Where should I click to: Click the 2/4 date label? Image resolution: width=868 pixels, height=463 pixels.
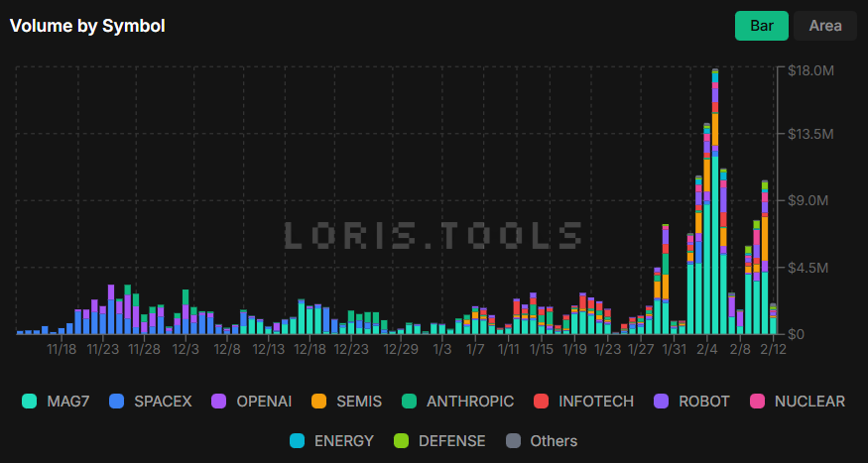click(707, 349)
